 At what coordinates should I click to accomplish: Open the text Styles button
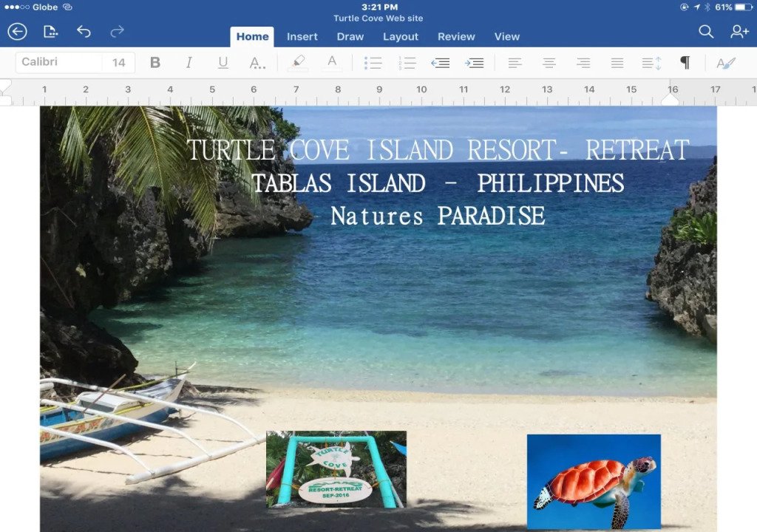point(726,63)
